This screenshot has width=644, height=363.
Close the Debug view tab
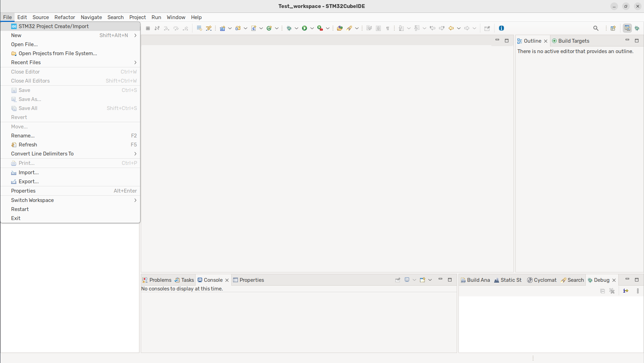[614, 280]
